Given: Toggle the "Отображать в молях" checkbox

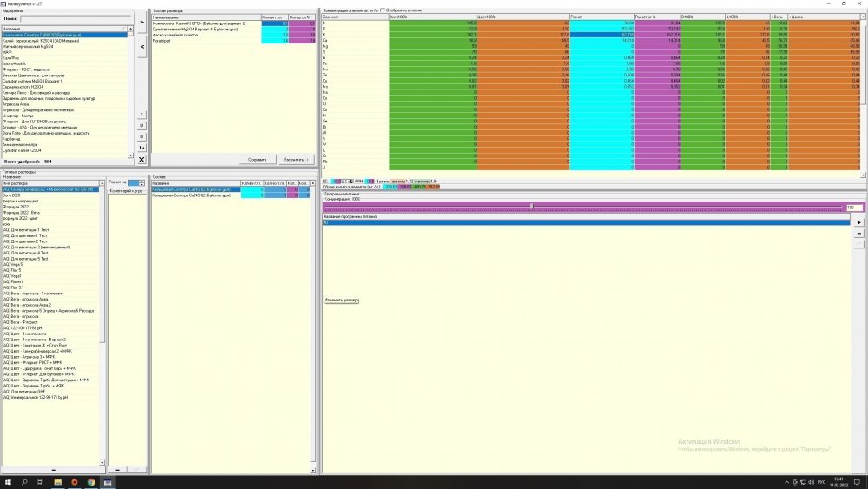Looking at the screenshot, I should (383, 10).
